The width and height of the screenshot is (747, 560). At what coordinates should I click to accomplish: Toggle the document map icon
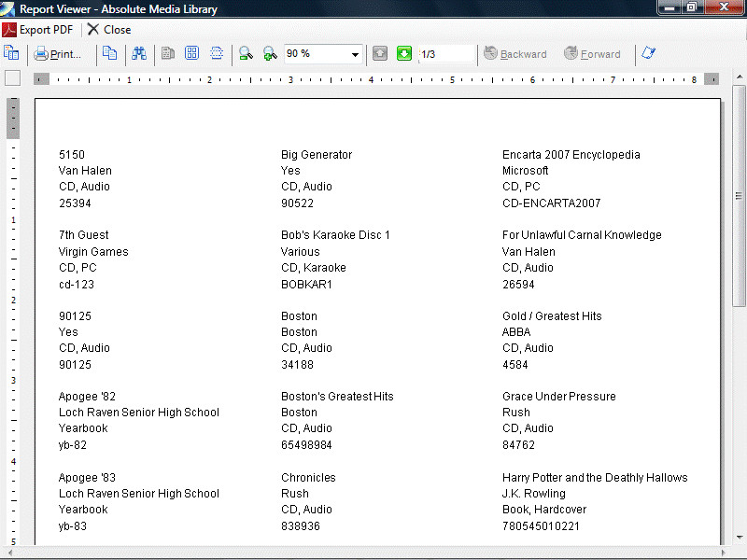(11, 53)
